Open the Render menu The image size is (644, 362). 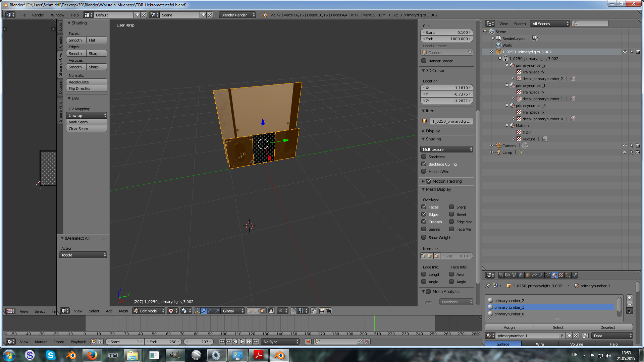pos(38,15)
